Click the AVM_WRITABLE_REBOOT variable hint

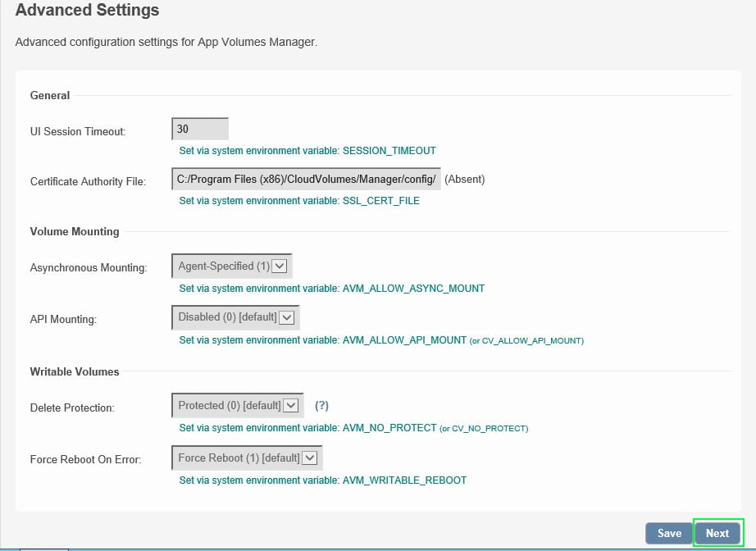click(323, 480)
